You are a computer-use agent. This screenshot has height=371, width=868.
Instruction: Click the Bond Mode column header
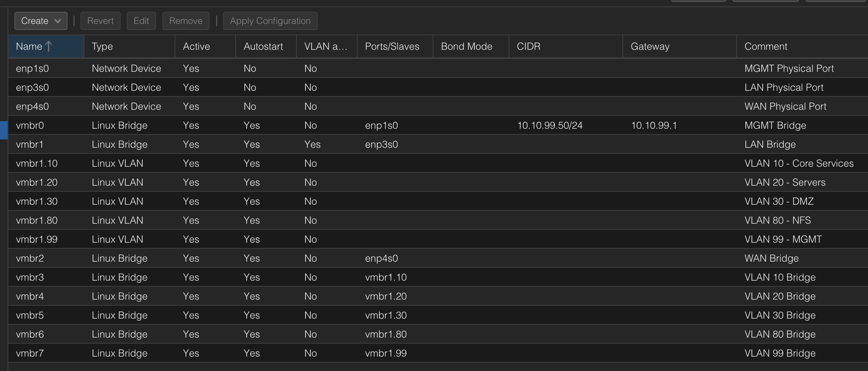(466, 46)
